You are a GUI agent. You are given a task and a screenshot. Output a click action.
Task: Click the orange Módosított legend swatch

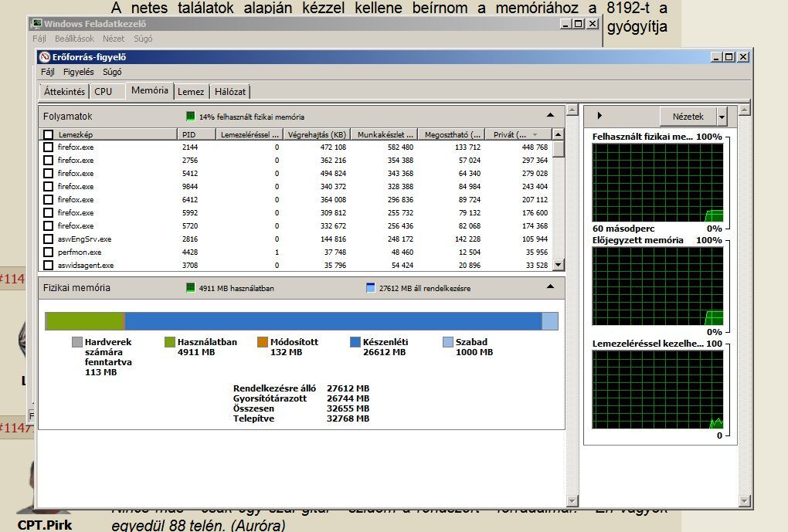click(x=263, y=342)
